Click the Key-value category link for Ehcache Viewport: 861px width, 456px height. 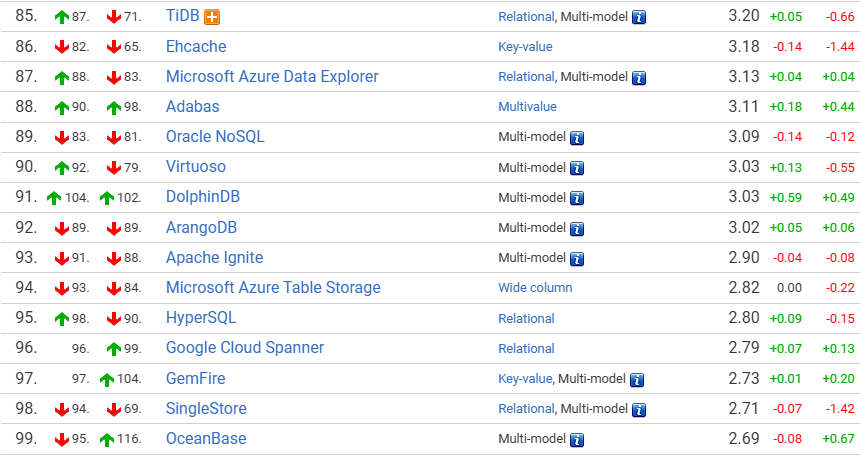point(525,47)
